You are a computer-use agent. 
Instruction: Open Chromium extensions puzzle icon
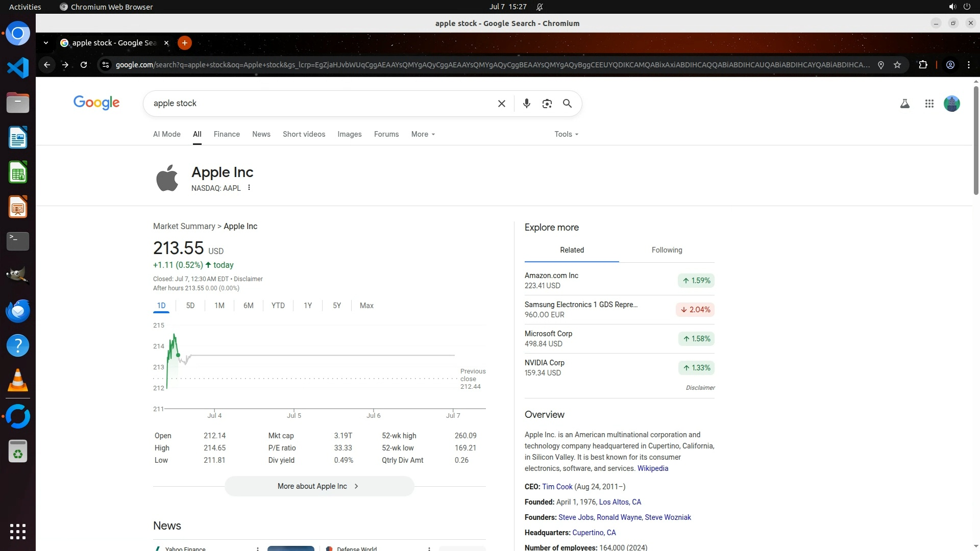(x=923, y=65)
